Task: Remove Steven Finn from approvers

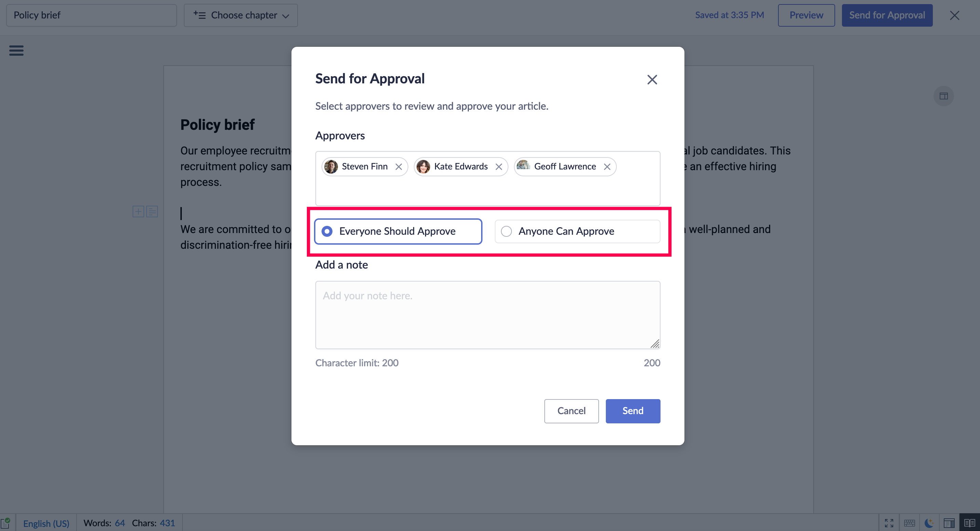Action: coord(398,167)
